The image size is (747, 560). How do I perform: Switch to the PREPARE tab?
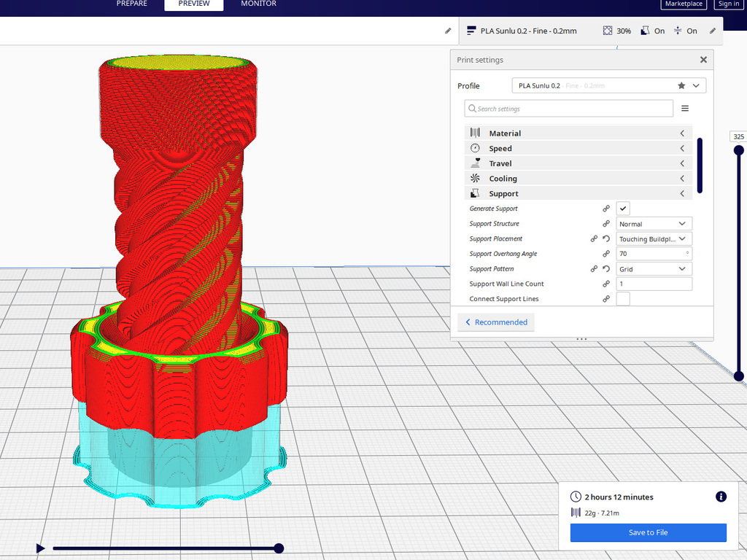tap(131, 4)
